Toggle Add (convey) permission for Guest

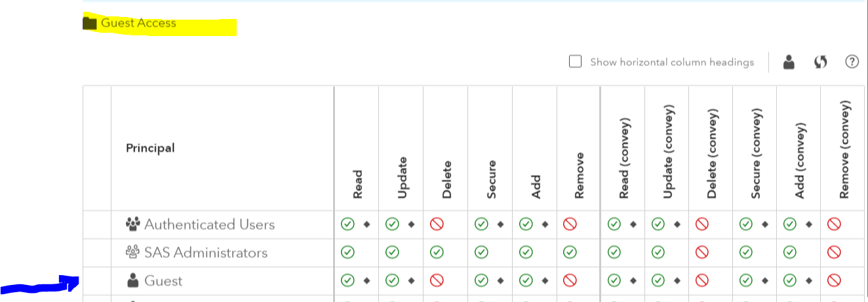(790, 281)
